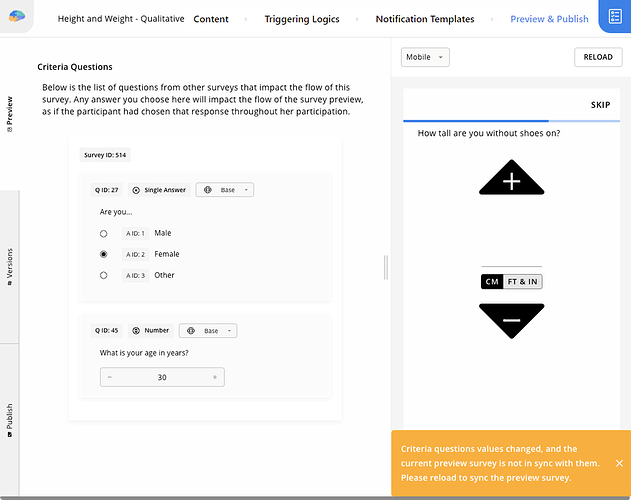
Task: Open the survey checklist icon button
Action: [x=615, y=17]
